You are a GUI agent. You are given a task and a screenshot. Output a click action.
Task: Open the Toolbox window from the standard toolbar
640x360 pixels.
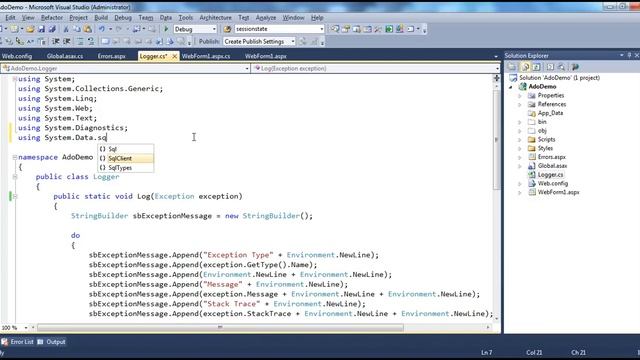coord(378,29)
